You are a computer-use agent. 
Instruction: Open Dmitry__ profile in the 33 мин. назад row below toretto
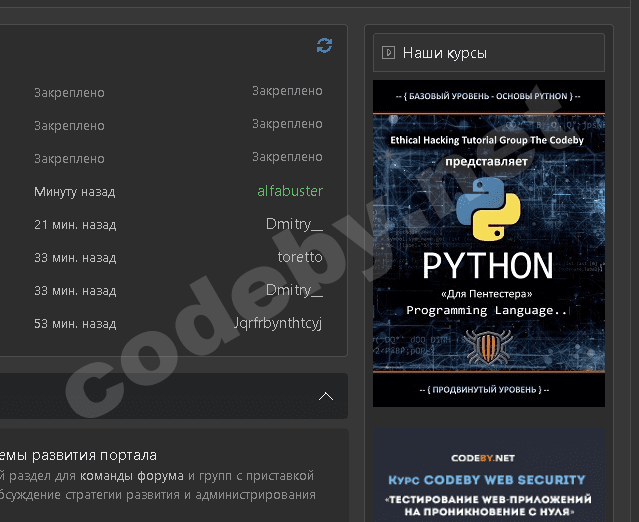(x=294, y=290)
